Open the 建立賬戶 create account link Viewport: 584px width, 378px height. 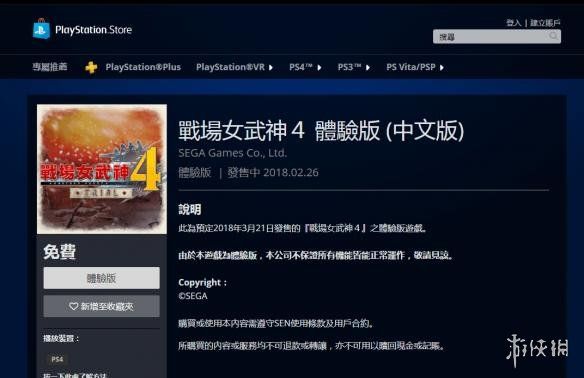(545, 23)
